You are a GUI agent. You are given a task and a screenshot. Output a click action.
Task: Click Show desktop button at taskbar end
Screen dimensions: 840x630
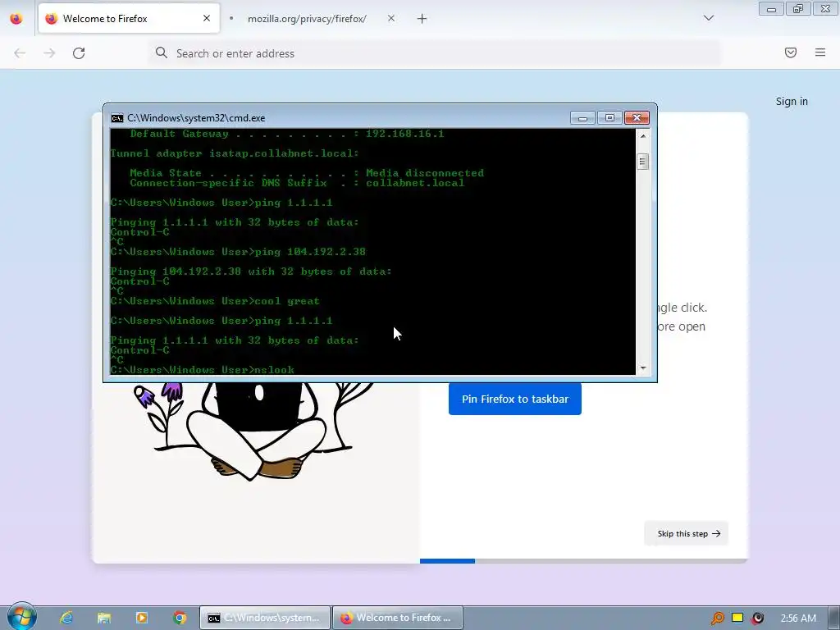pos(834,618)
